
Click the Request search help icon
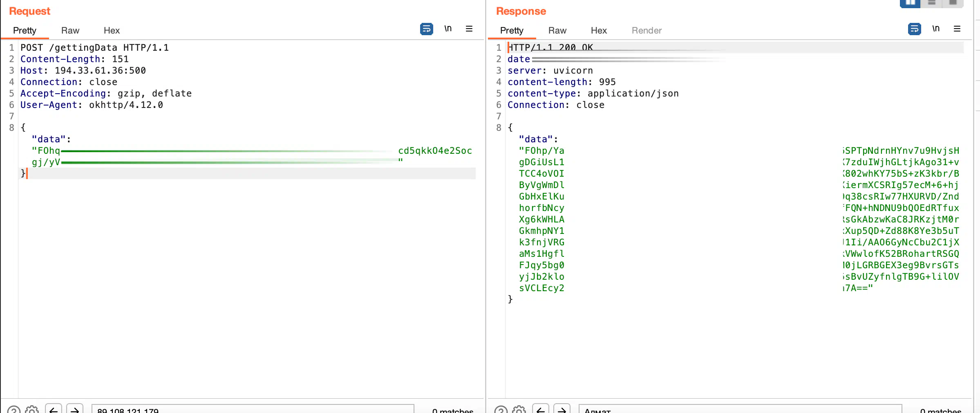click(x=13, y=410)
